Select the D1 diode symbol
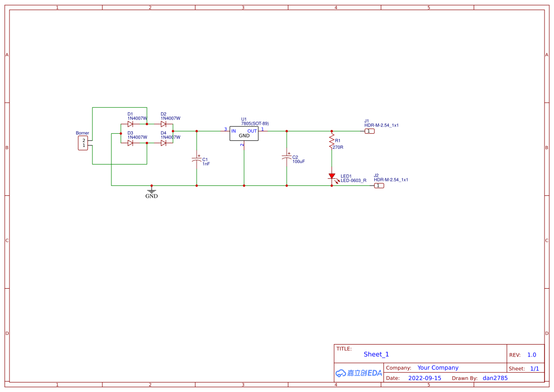Screen dimensions: 554x392 click(130, 124)
